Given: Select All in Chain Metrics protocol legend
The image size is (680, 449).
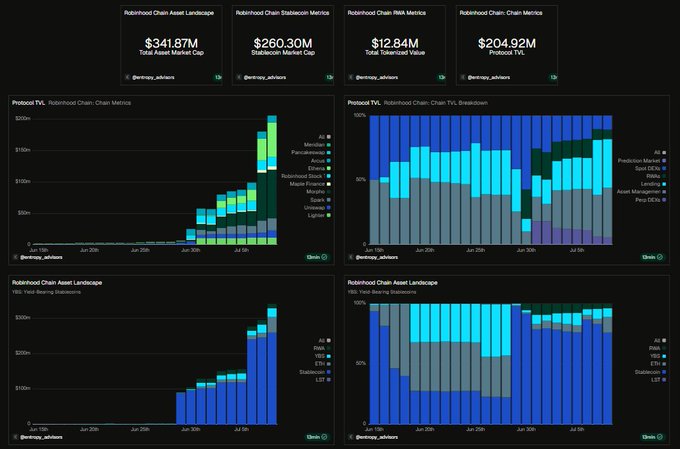Looking at the screenshot, I should point(324,137).
